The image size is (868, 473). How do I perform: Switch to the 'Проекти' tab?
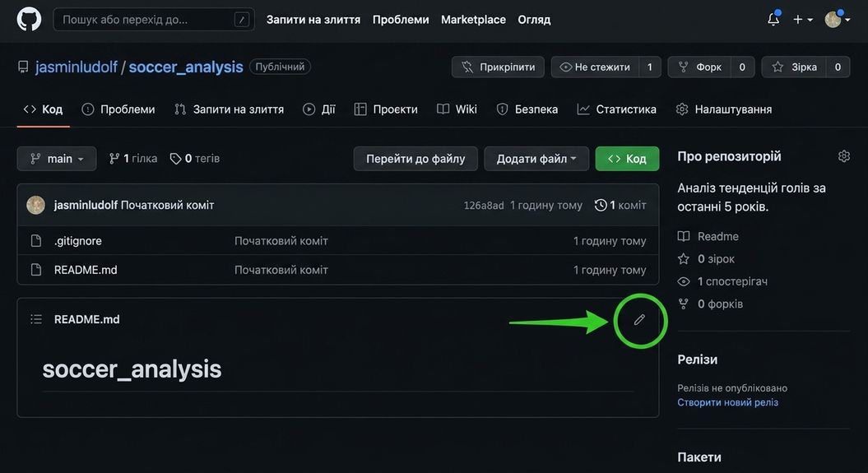coord(386,109)
